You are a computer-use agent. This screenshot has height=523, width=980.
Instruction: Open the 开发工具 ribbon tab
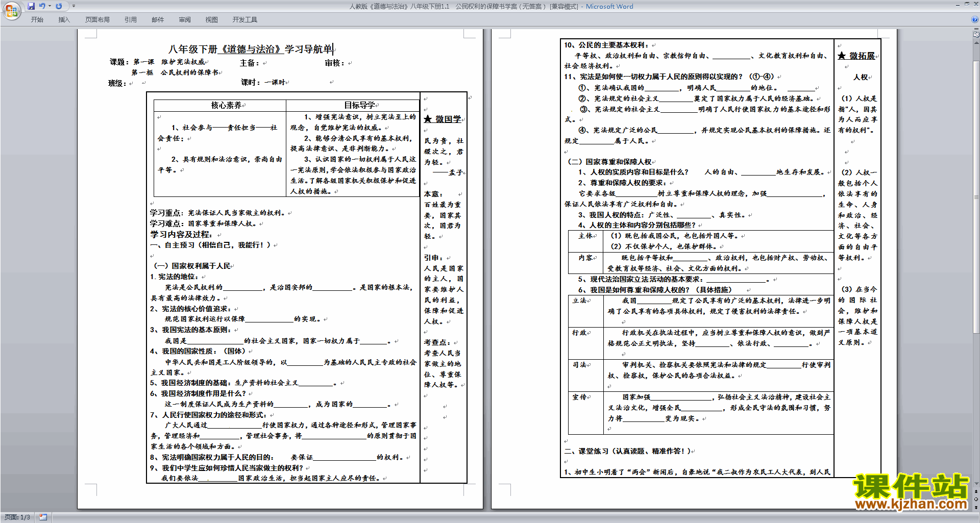(x=245, y=20)
